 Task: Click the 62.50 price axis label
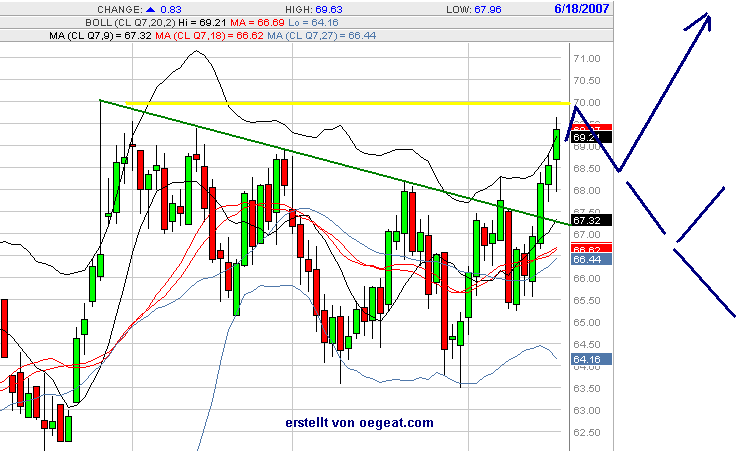(x=587, y=433)
